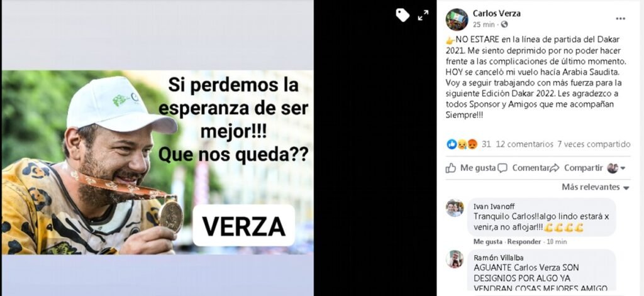Image resolution: width=644 pixels, height=296 pixels.
Task: Expand the Más relevantes comment sort dropdown
Action: point(595,187)
